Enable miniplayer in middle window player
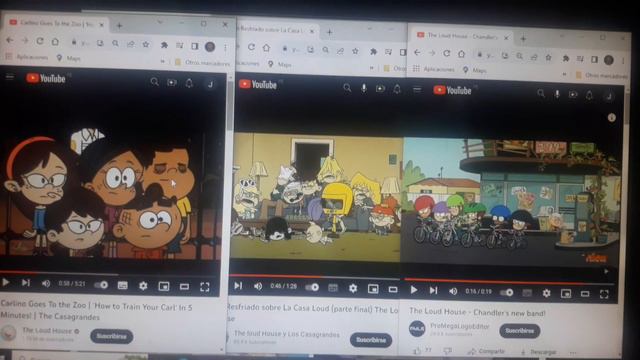The width and height of the screenshot is (640, 360). 373,289
